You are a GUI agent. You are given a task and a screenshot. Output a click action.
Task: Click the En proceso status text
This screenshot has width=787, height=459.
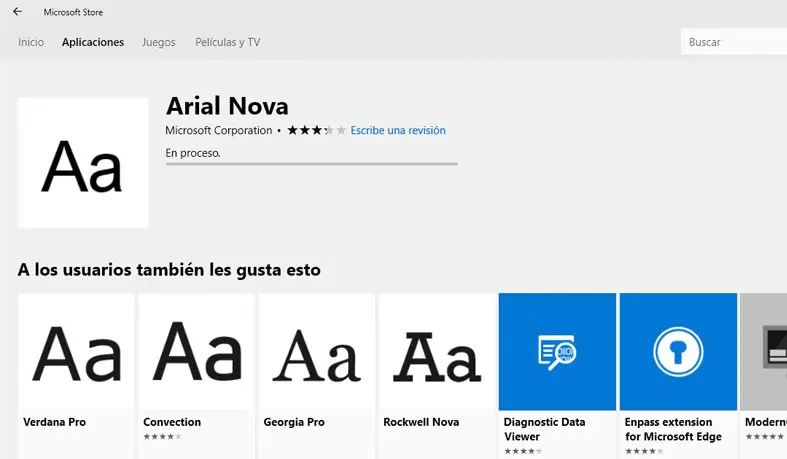193,153
